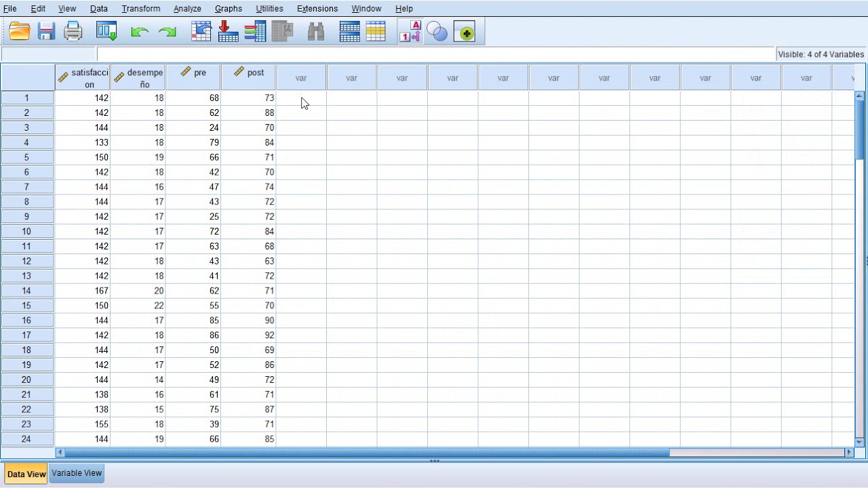Click the cell editor input bar
This screenshot has height=488, width=868.
(436, 54)
